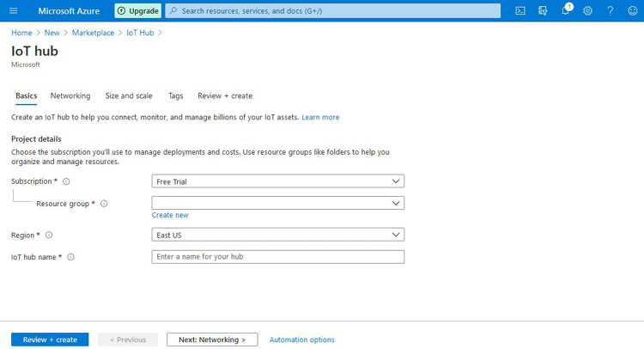Click the IoT hub name info icon
This screenshot has height=349, width=644.
(x=70, y=257)
